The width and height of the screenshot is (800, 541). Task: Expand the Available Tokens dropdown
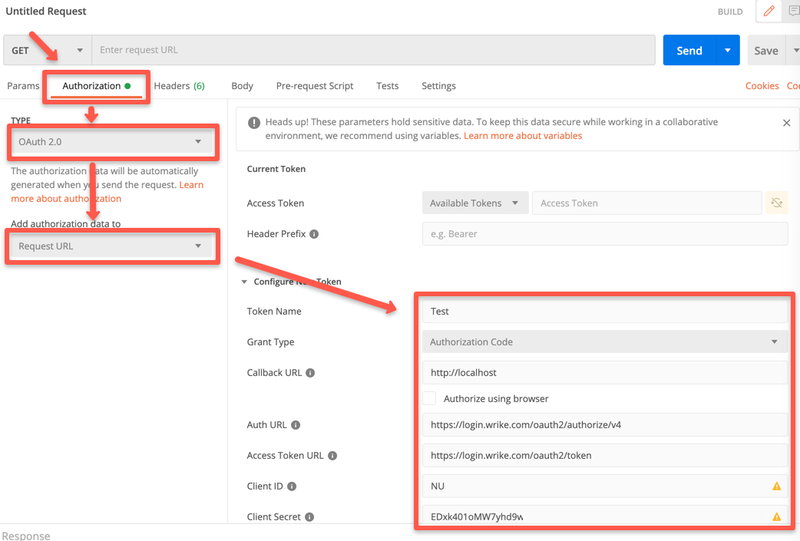[x=475, y=204]
